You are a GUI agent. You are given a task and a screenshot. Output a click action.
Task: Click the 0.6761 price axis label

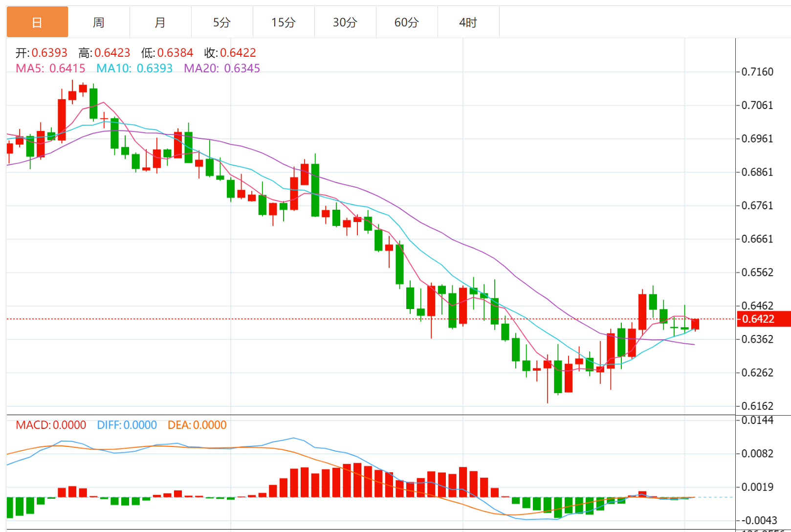(x=757, y=205)
